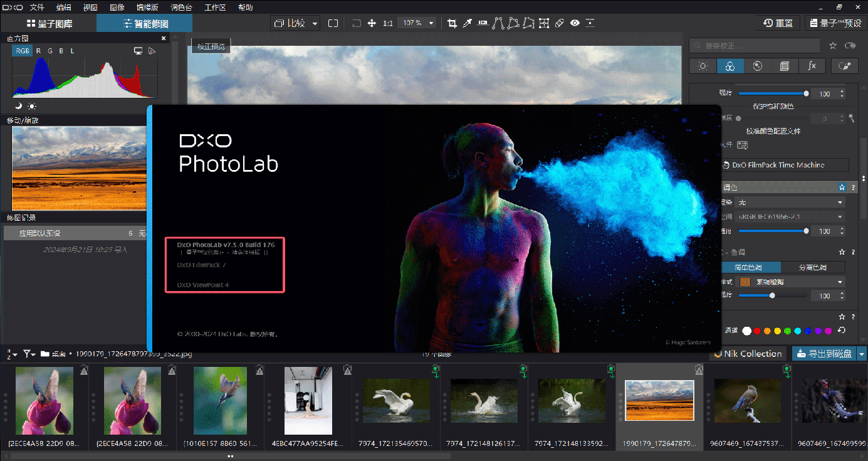The width and height of the screenshot is (868, 461).
Task: Click the move/pan cross arrows icon
Action: tap(372, 23)
